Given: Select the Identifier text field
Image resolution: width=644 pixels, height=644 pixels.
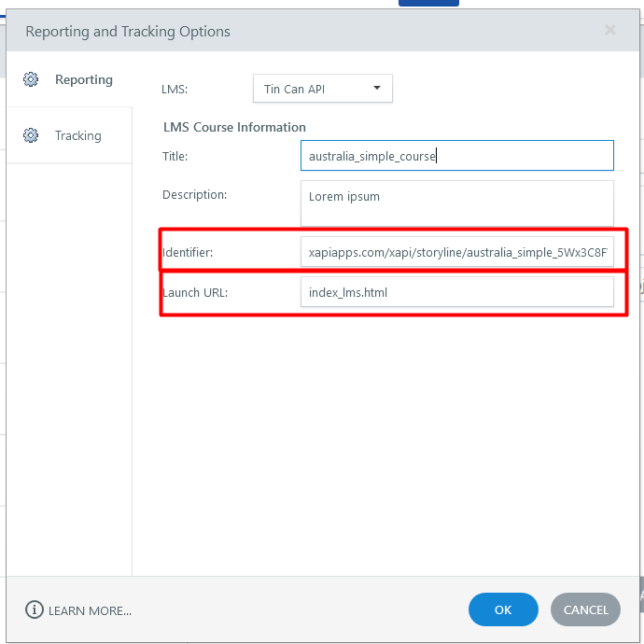Looking at the screenshot, I should point(457,252).
